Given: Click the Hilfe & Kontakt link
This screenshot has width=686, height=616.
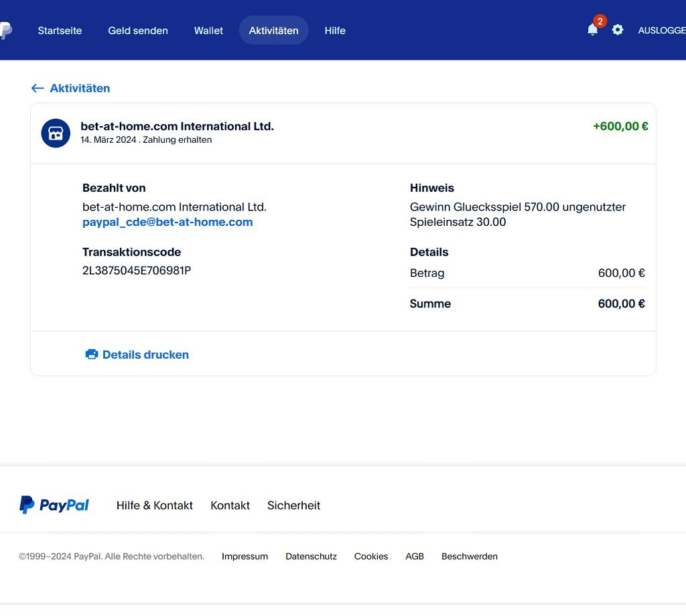Looking at the screenshot, I should tap(155, 505).
